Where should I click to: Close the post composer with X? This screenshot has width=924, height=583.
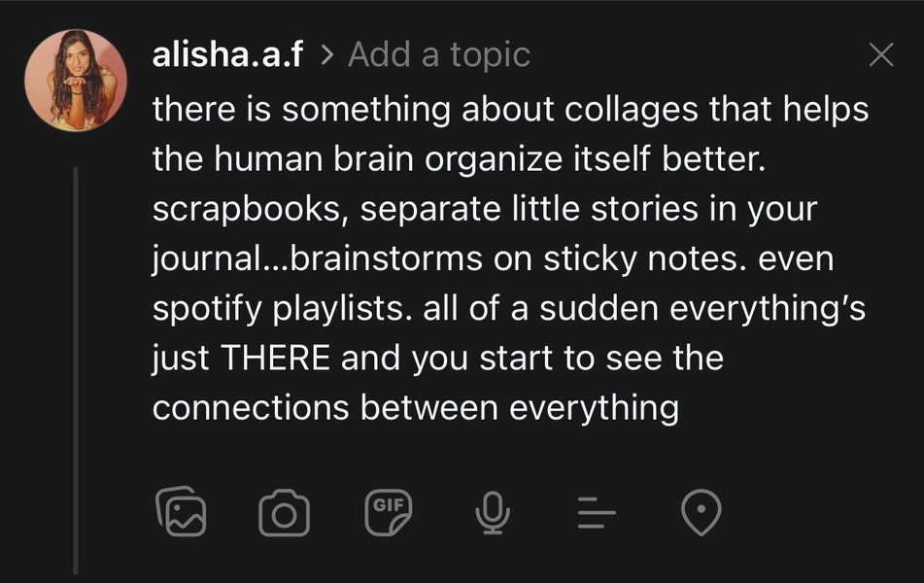[880, 55]
